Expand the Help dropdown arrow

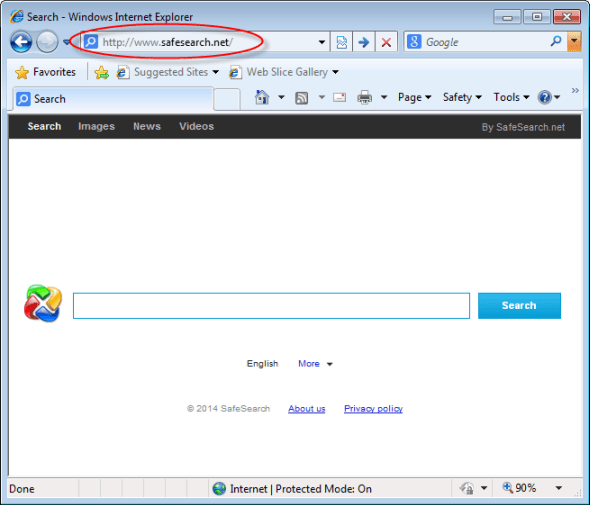point(557,97)
